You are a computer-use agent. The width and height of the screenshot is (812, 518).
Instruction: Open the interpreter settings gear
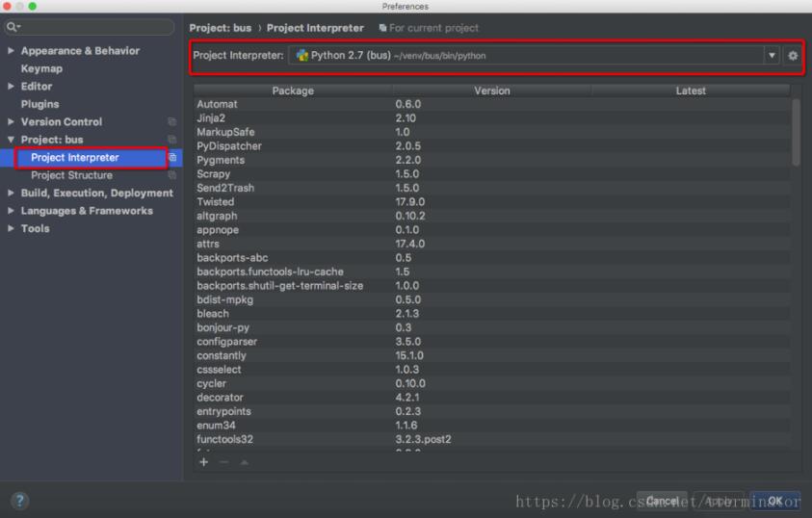point(793,56)
